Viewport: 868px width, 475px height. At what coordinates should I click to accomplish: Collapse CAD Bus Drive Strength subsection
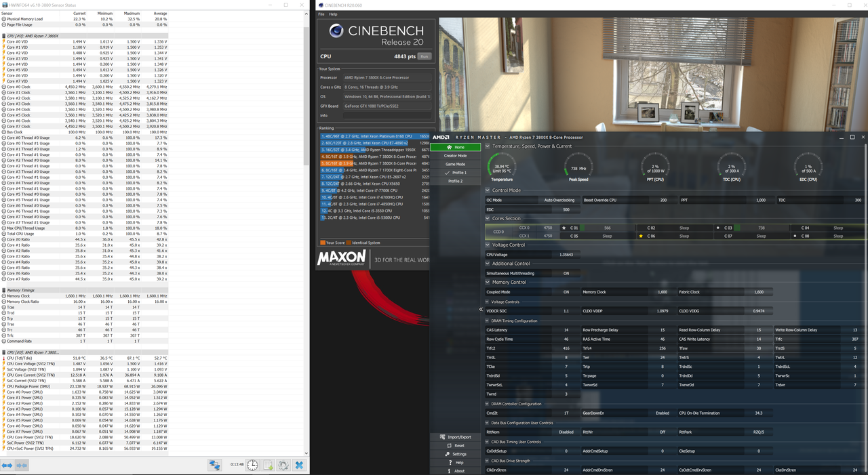pyautogui.click(x=488, y=461)
